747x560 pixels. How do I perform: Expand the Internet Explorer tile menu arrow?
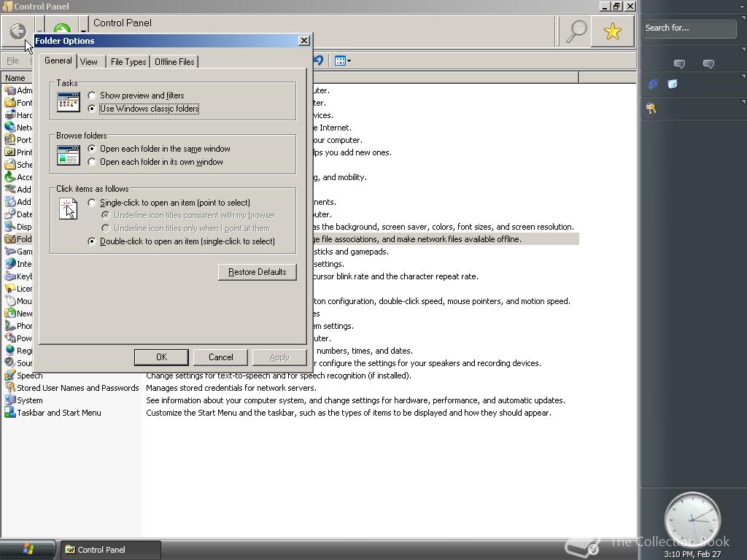click(x=743, y=76)
